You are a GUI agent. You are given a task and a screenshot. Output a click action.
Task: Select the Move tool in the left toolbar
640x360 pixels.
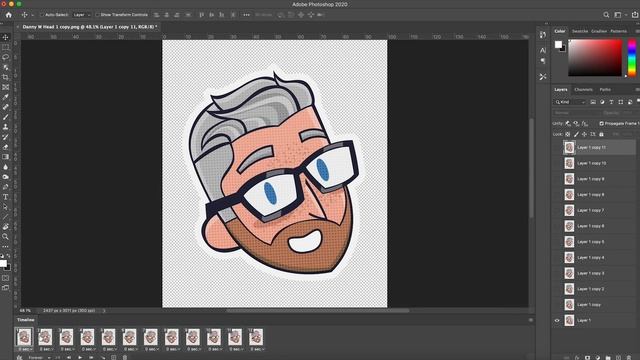pyautogui.click(x=5, y=37)
